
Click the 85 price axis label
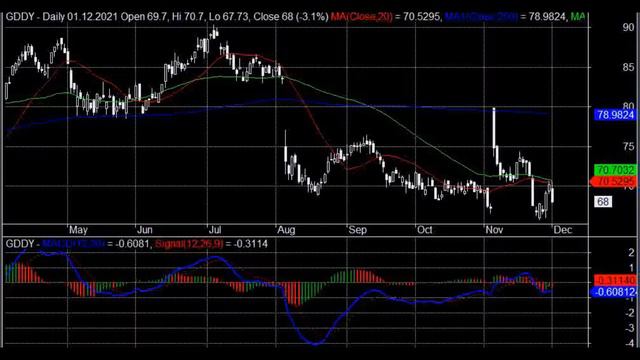(629, 67)
